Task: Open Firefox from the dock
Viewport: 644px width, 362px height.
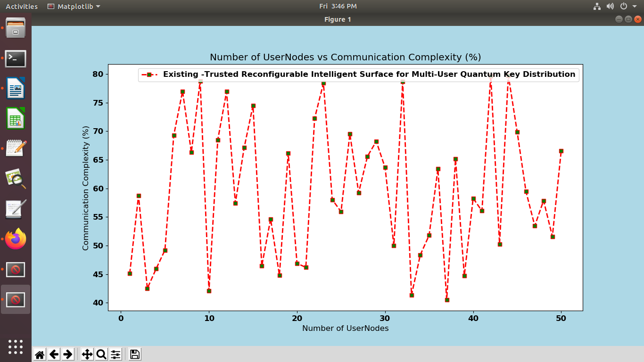Action: (x=16, y=239)
